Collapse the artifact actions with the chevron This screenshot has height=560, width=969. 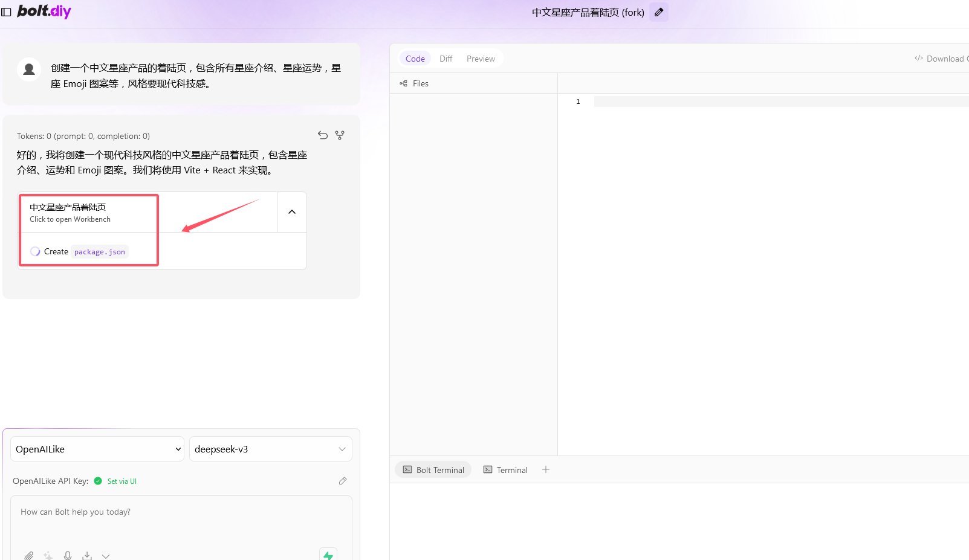click(292, 212)
